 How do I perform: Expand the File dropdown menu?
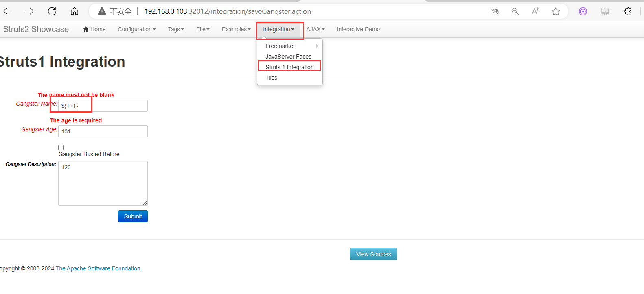[203, 29]
